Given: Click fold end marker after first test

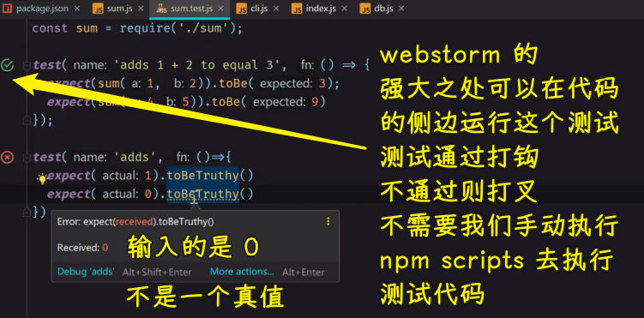Looking at the screenshot, I should pos(27,120).
